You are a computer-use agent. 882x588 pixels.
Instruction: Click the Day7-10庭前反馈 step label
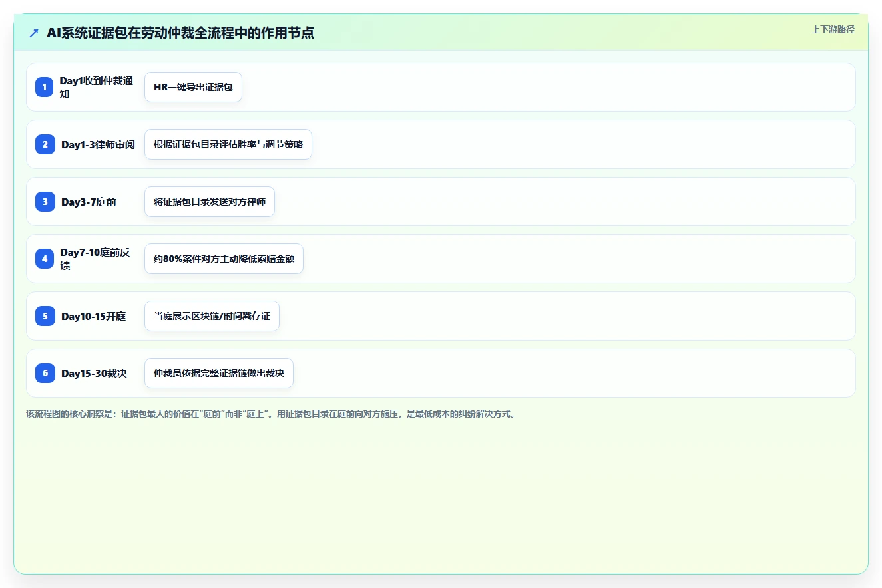95,259
